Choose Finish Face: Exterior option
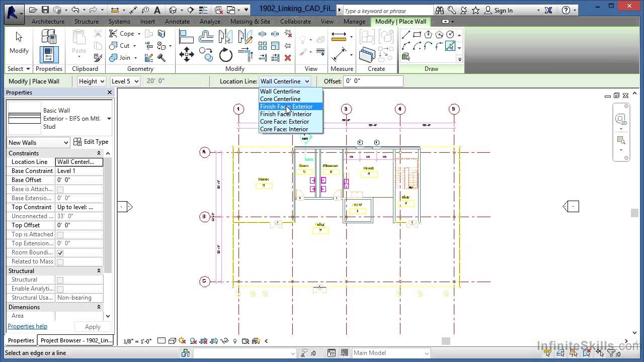The image size is (644, 362). pos(290,107)
